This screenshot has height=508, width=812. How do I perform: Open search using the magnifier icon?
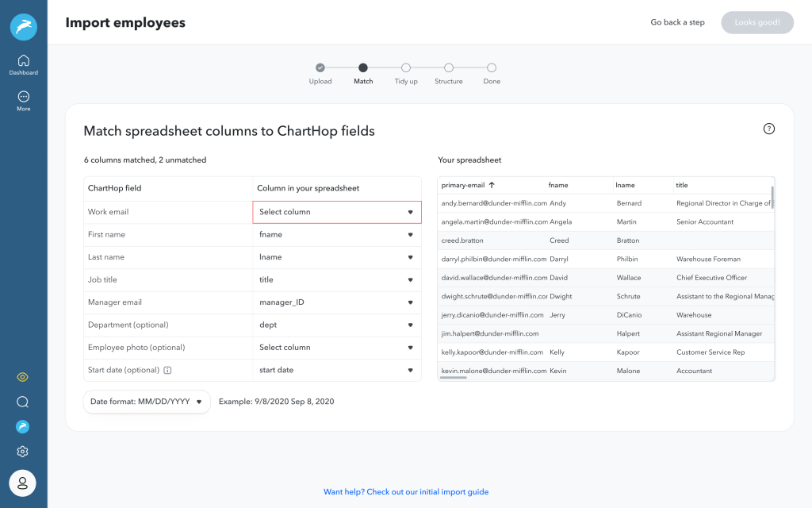point(22,402)
